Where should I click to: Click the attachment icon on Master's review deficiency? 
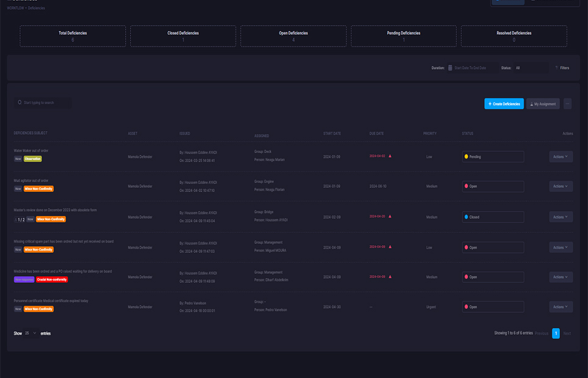pos(16,219)
